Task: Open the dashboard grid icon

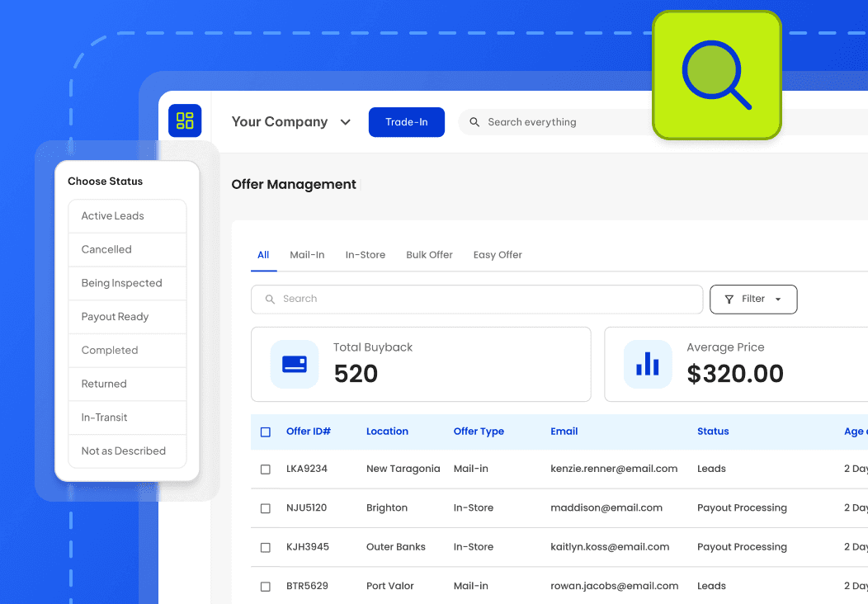Action: pos(185,120)
